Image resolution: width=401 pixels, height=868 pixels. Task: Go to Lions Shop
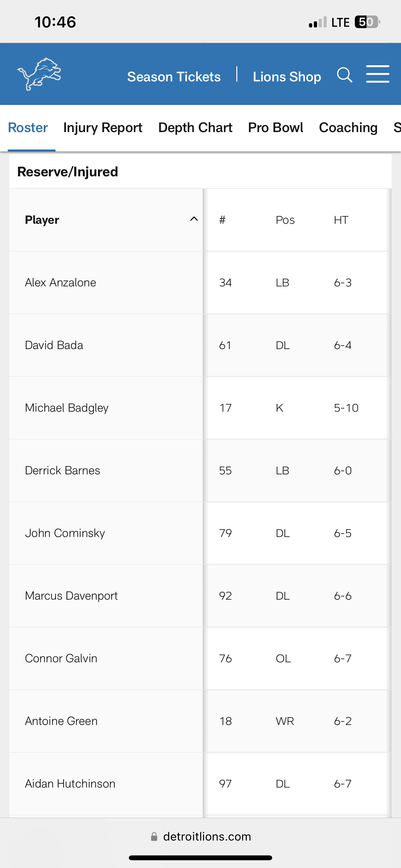coord(287,77)
